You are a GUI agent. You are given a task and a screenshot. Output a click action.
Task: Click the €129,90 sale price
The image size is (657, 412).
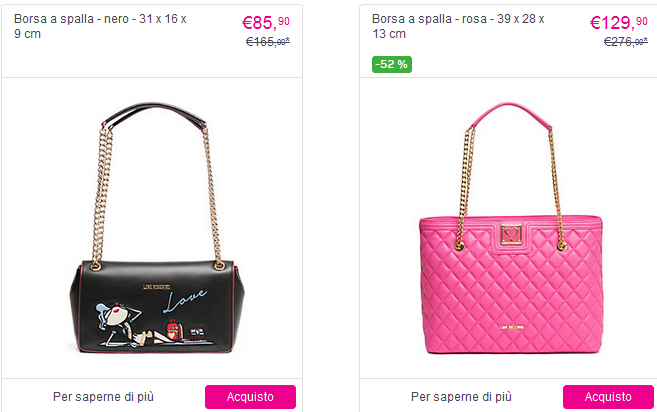click(618, 22)
